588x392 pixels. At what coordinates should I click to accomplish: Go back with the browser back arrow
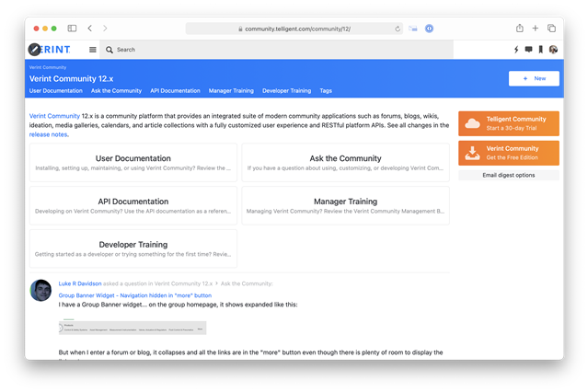click(x=90, y=29)
